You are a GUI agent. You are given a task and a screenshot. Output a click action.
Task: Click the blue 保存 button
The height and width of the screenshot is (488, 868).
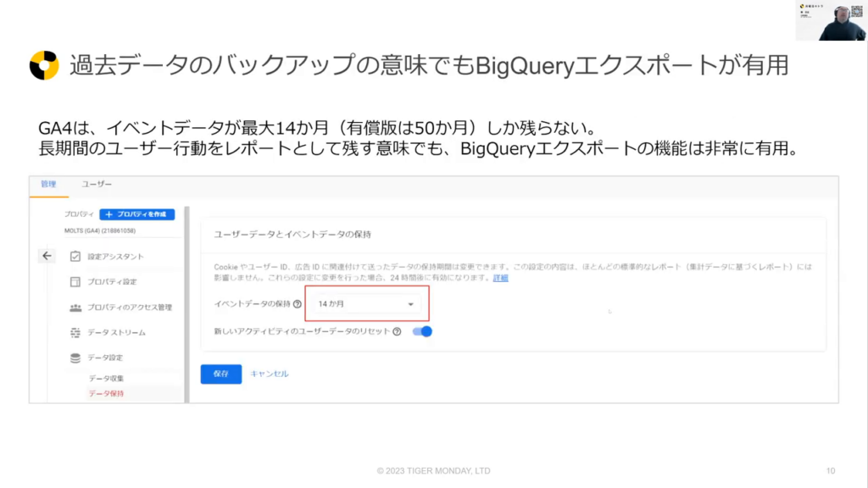(x=220, y=374)
